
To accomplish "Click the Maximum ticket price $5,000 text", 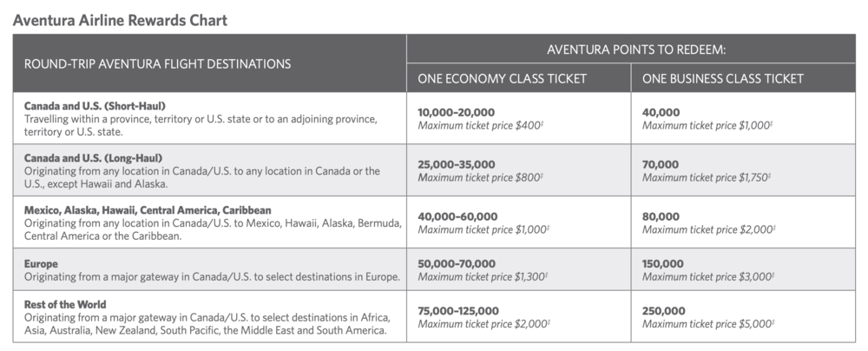I will [x=707, y=323].
